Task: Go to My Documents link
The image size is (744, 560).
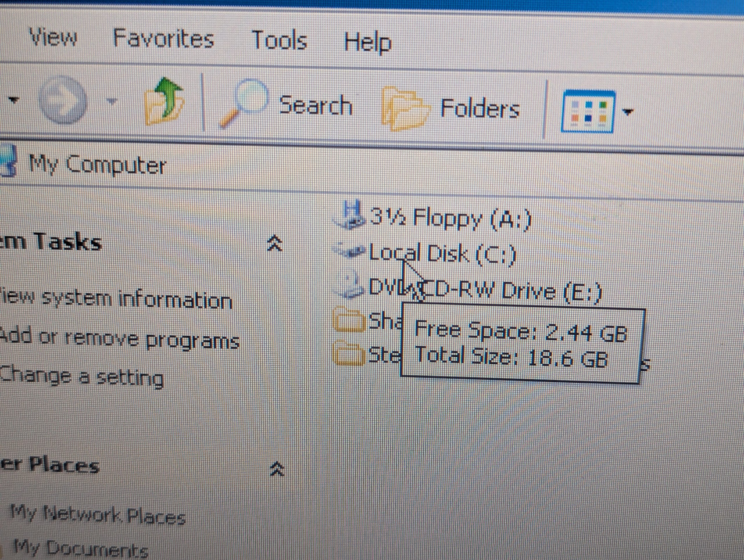Action: (x=80, y=548)
